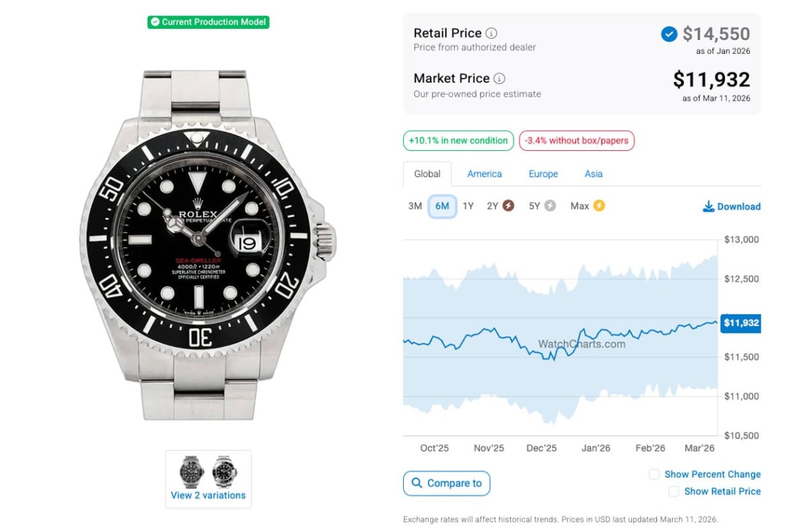Select the 3M time range

(415, 206)
